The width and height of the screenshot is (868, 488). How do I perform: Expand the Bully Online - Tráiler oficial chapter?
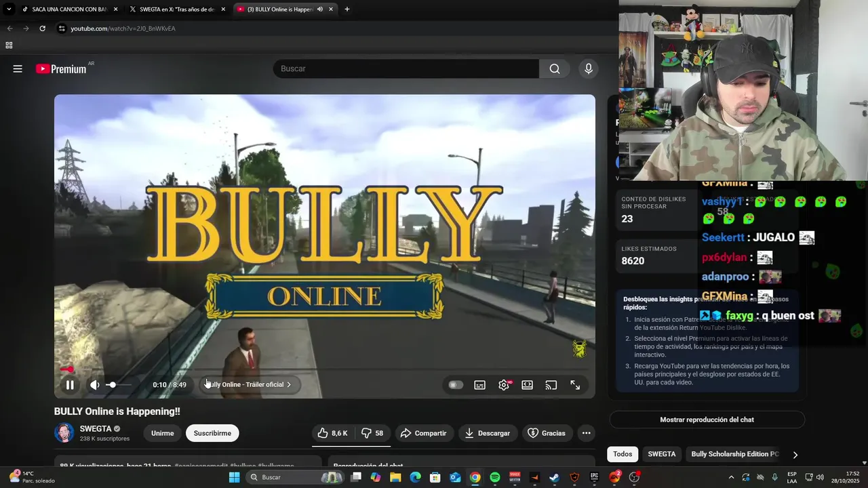click(248, 384)
